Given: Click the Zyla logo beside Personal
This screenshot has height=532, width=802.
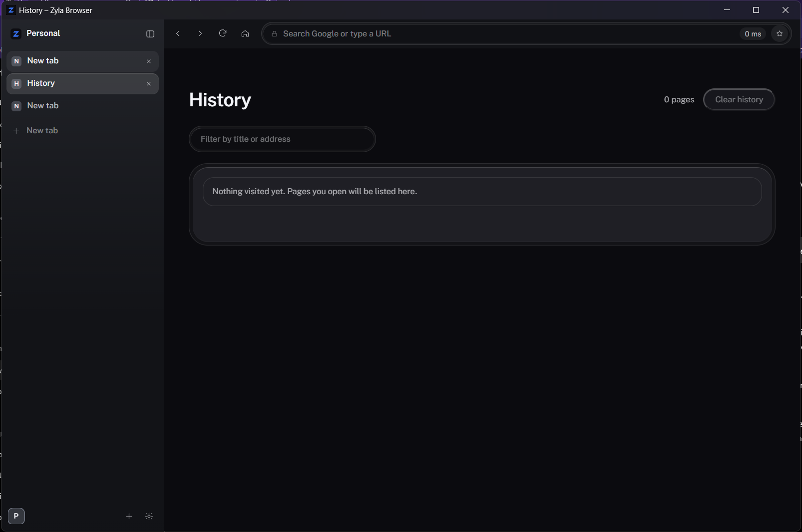Looking at the screenshot, I should pos(16,33).
